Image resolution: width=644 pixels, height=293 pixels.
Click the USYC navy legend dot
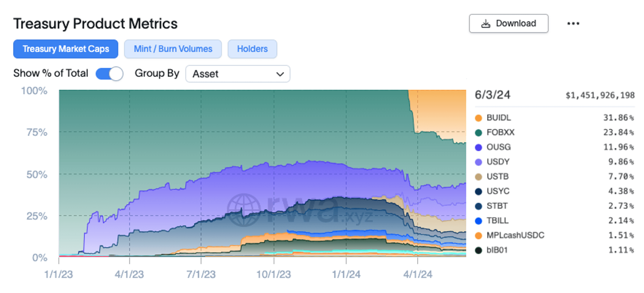pyautogui.click(x=478, y=191)
